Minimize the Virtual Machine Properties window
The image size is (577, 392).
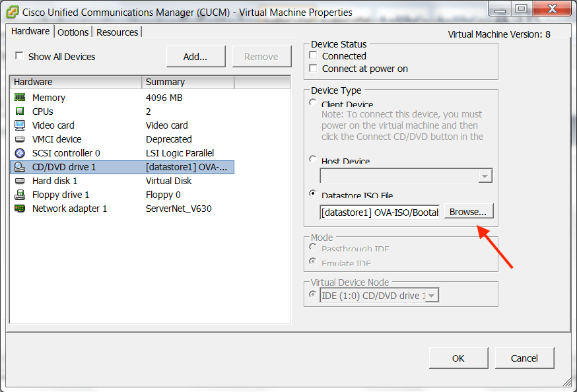point(500,9)
